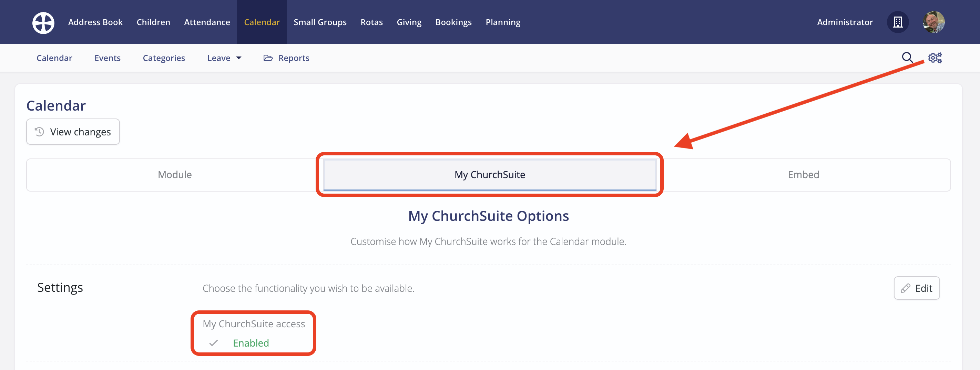Open Children module
Viewport: 980px width, 370px height.
click(153, 22)
